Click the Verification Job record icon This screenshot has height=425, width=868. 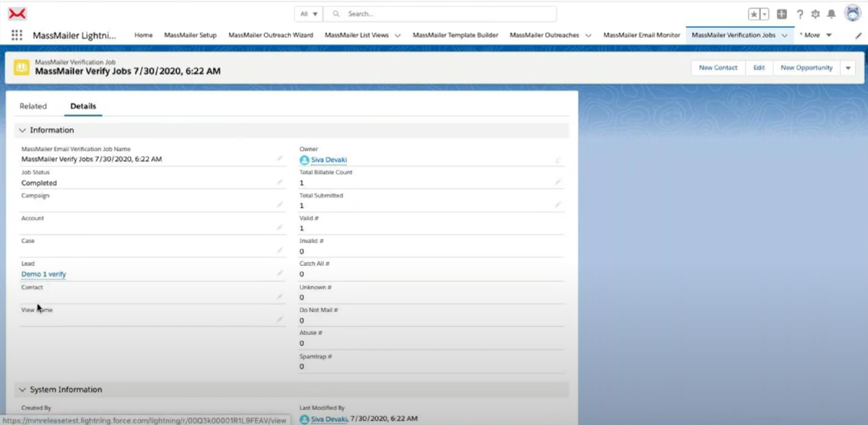21,67
